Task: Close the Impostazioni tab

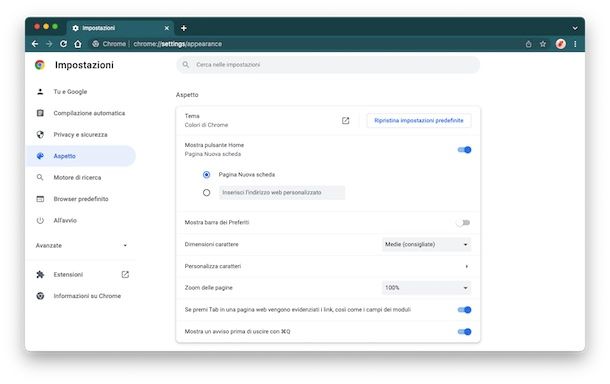Action: 167,28
